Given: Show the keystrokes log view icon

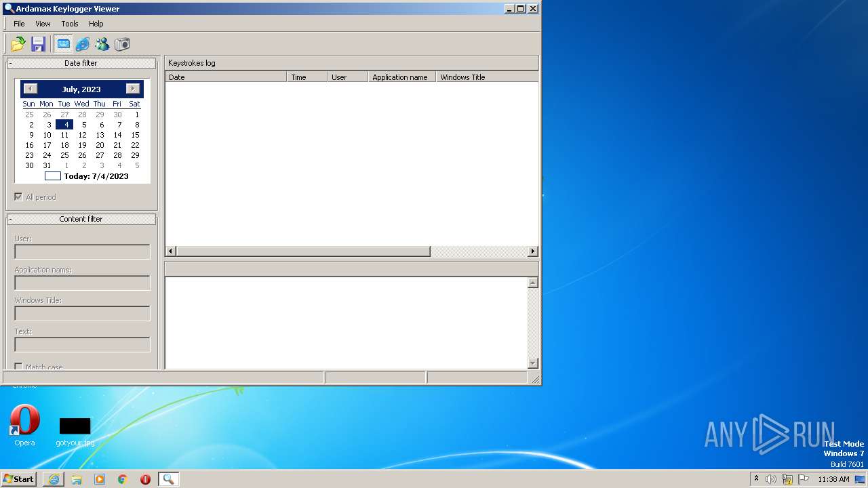Looking at the screenshot, I should 63,44.
